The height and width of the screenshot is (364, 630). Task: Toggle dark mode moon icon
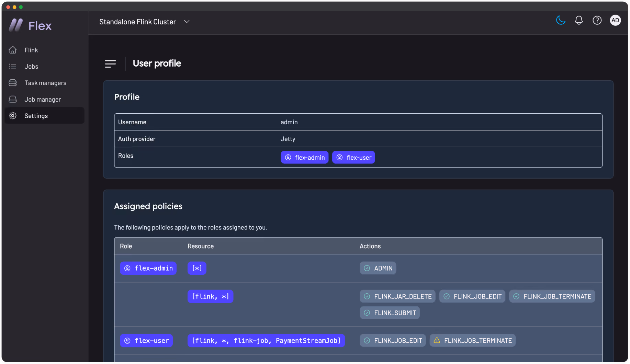pyautogui.click(x=561, y=21)
